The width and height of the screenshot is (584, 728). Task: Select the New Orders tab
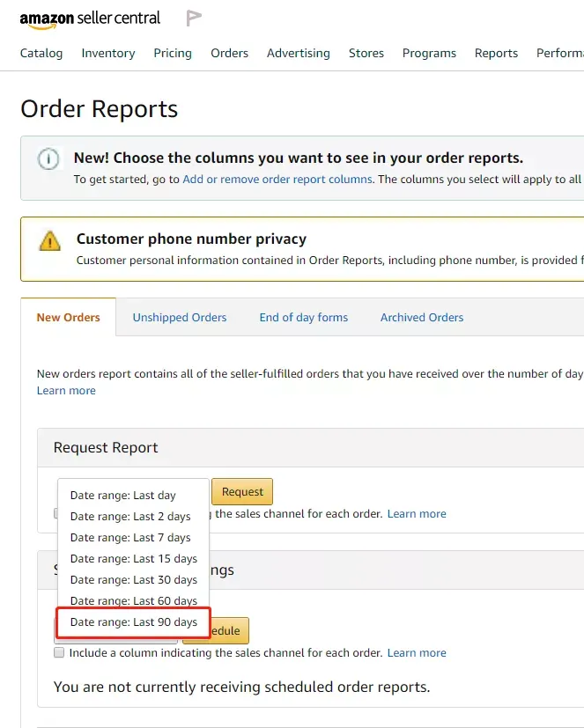[x=69, y=317]
